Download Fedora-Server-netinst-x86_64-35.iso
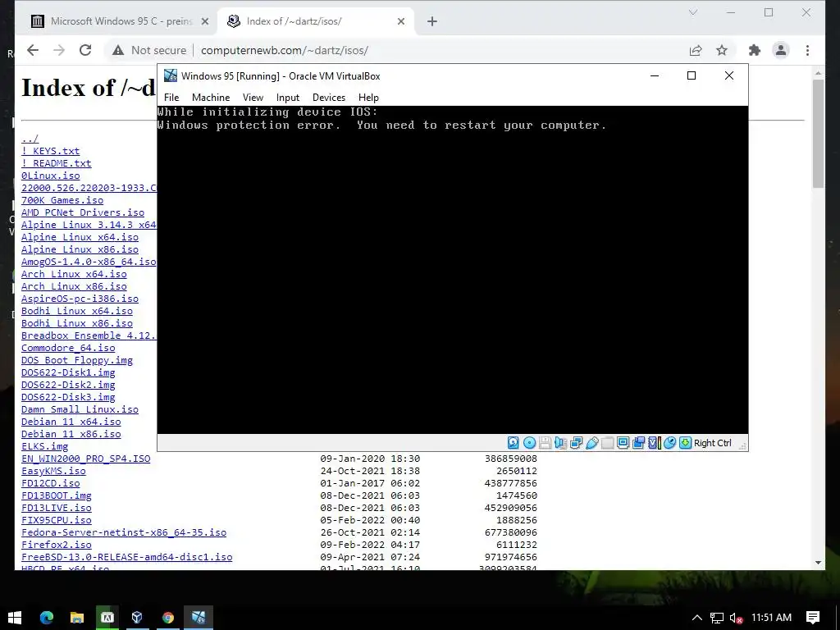Screen dimensions: 840x630 [124, 533]
